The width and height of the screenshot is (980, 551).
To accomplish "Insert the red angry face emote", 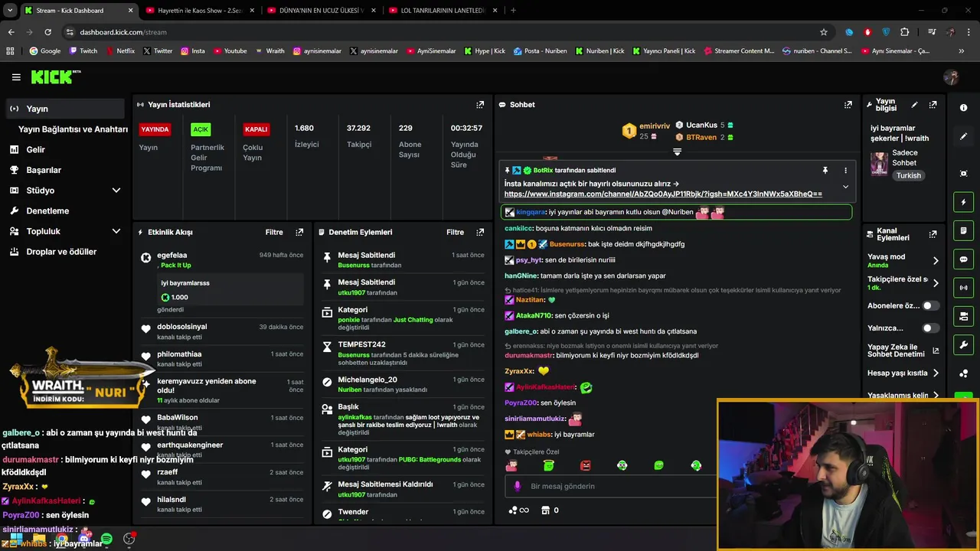I will click(x=586, y=465).
